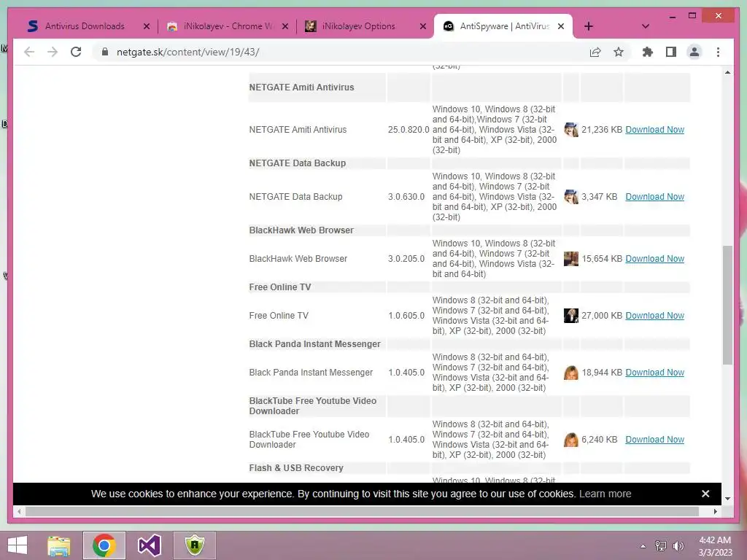Click the page vertical scrollbar thumb

click(x=727, y=305)
